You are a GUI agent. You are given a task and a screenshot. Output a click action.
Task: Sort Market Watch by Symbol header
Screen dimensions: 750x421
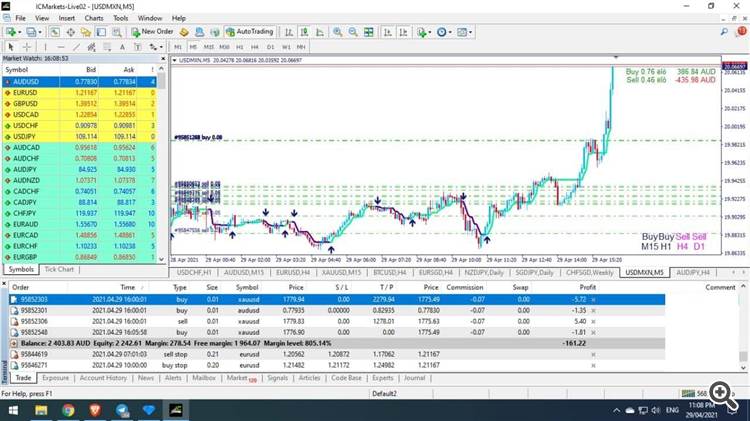tap(17, 70)
